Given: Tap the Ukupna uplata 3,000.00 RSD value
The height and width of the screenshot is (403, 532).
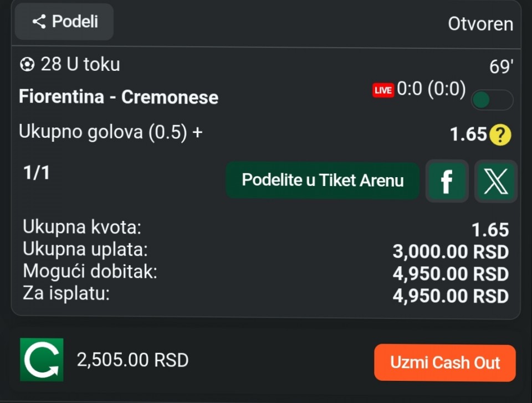Looking at the screenshot, I should (450, 252).
